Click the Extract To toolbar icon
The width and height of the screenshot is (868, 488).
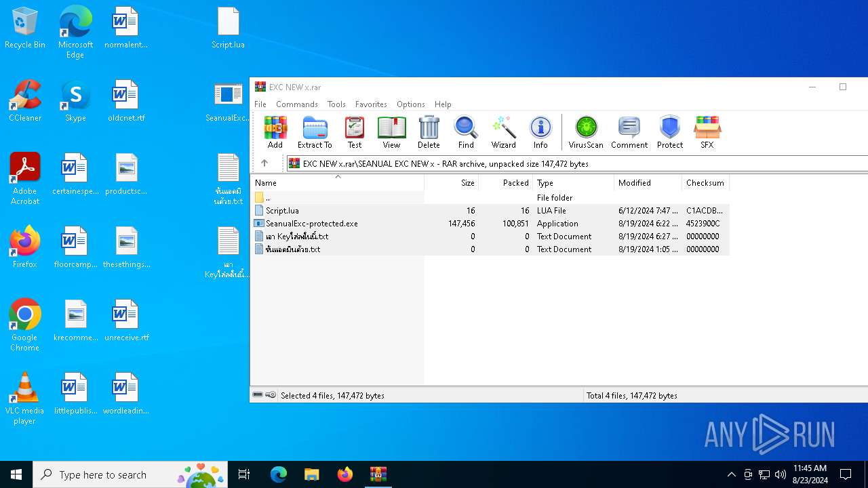pos(315,132)
